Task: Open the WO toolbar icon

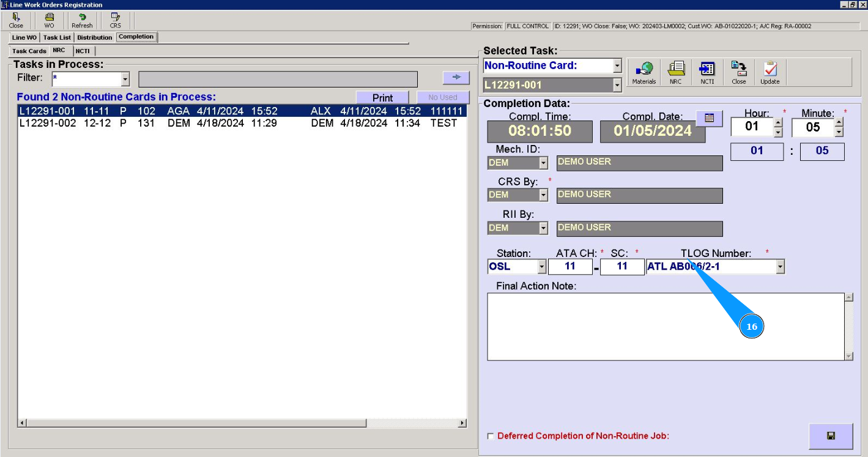Action: tap(49, 20)
